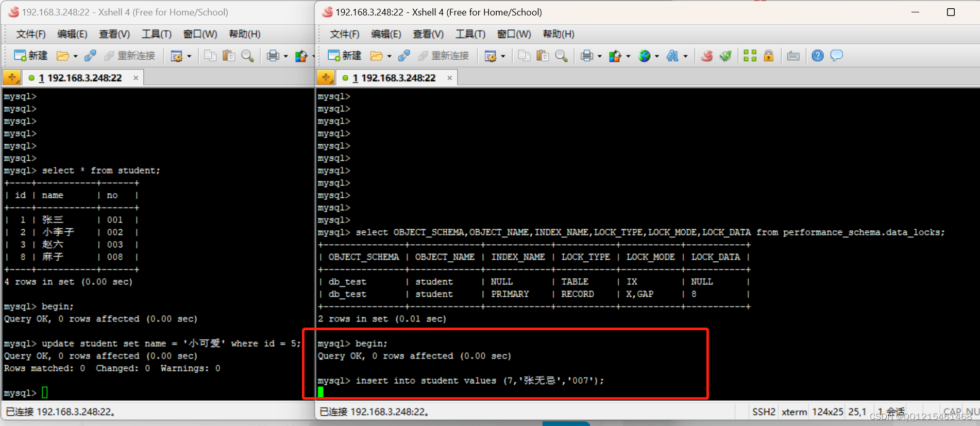
Task: Click the globe encoding icon in right window
Action: [644, 56]
